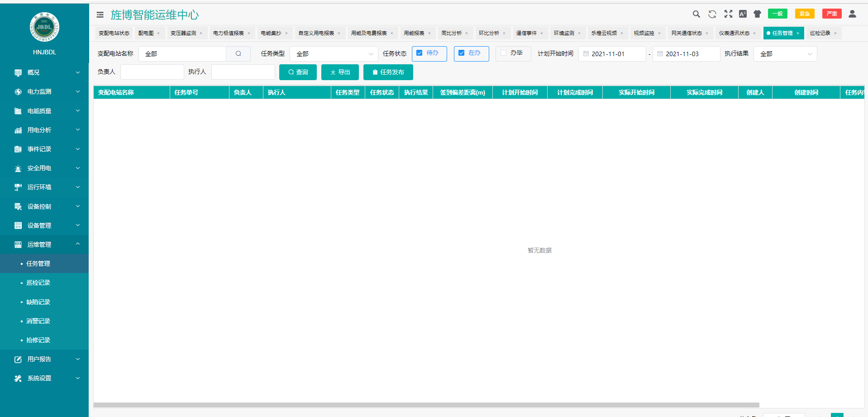Click the horizontal scrollbar under the table
Screen dimensions: 868x417
coord(426,405)
